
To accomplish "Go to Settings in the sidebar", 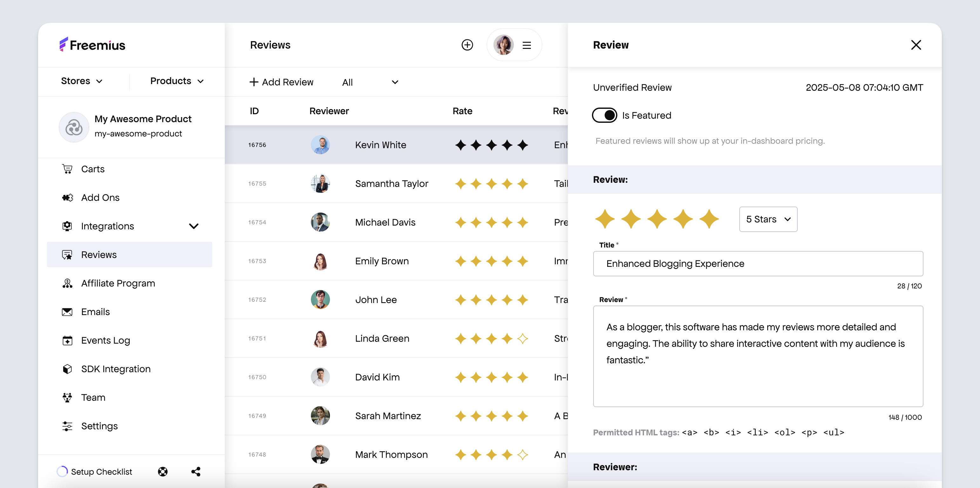I will click(x=99, y=426).
